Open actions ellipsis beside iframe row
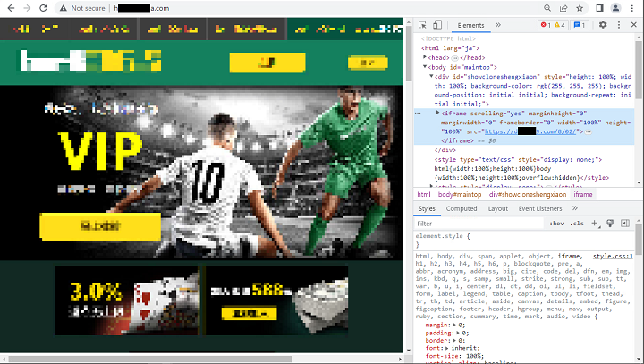This screenshot has width=644, height=364. [x=418, y=113]
